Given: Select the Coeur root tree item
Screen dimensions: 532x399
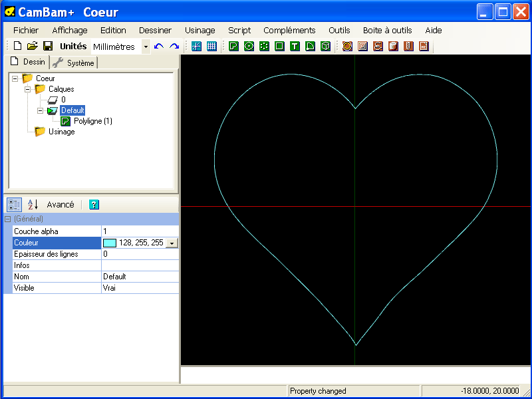Looking at the screenshot, I should pyautogui.click(x=45, y=78).
